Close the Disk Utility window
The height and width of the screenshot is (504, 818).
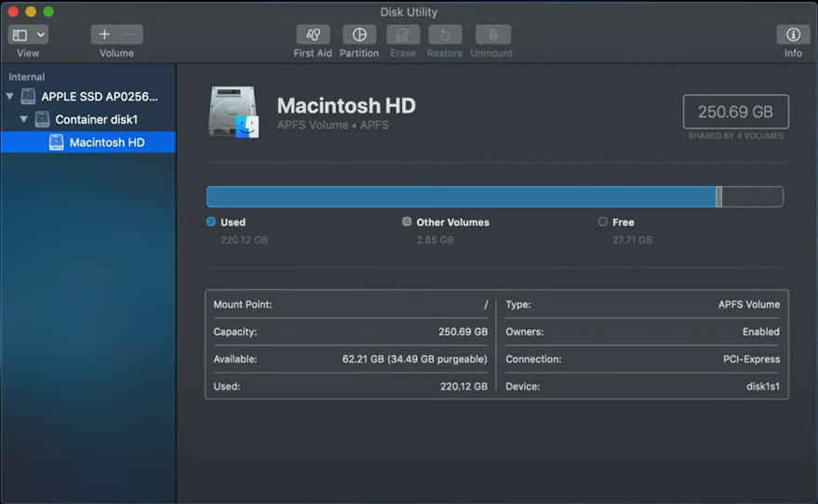(13, 11)
